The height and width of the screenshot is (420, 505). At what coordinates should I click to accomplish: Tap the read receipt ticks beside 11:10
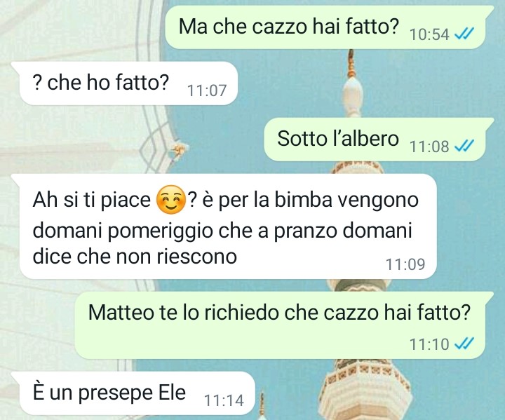[464, 344]
